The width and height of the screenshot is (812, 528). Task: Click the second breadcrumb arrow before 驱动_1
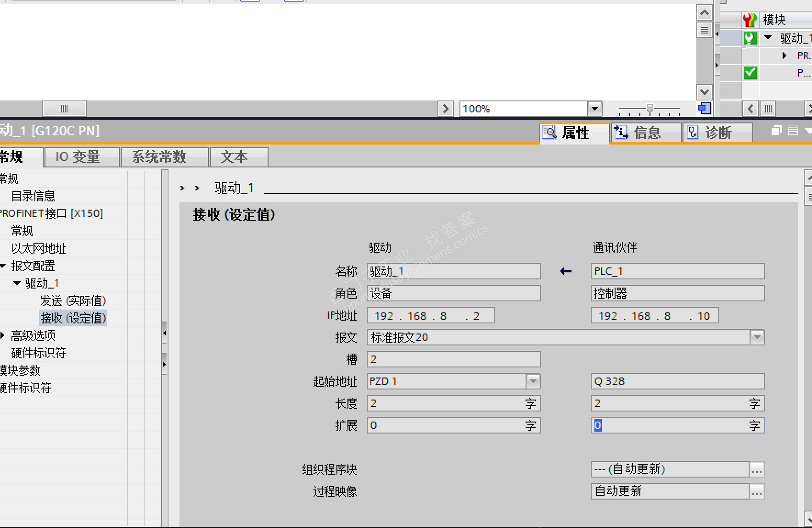(x=197, y=188)
